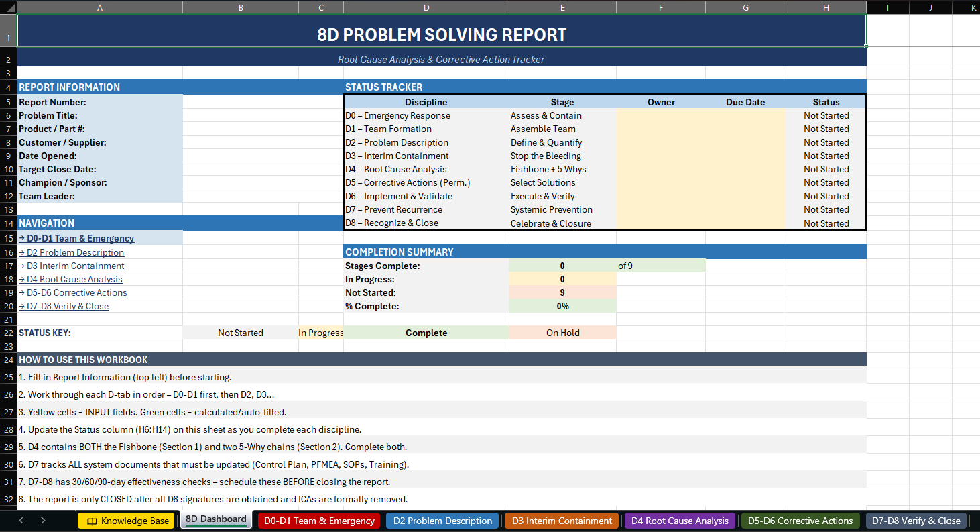
Task: Select the Not Started status for D1 Team Formation
Action: click(826, 129)
